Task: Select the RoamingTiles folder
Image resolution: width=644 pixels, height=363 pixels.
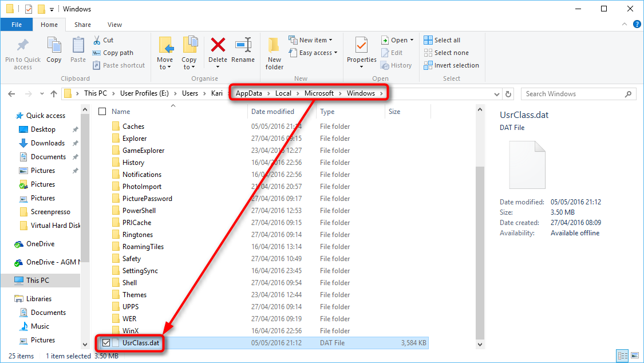Action: pos(143,247)
